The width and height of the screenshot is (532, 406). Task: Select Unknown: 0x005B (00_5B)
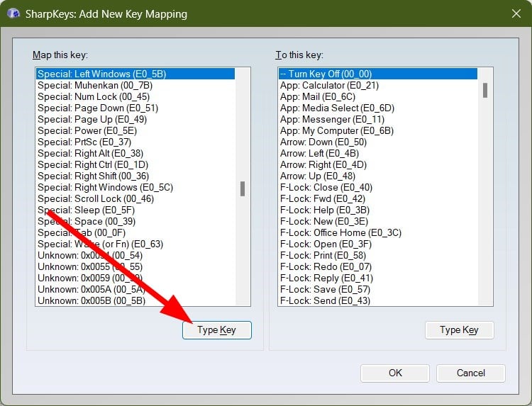click(135, 300)
